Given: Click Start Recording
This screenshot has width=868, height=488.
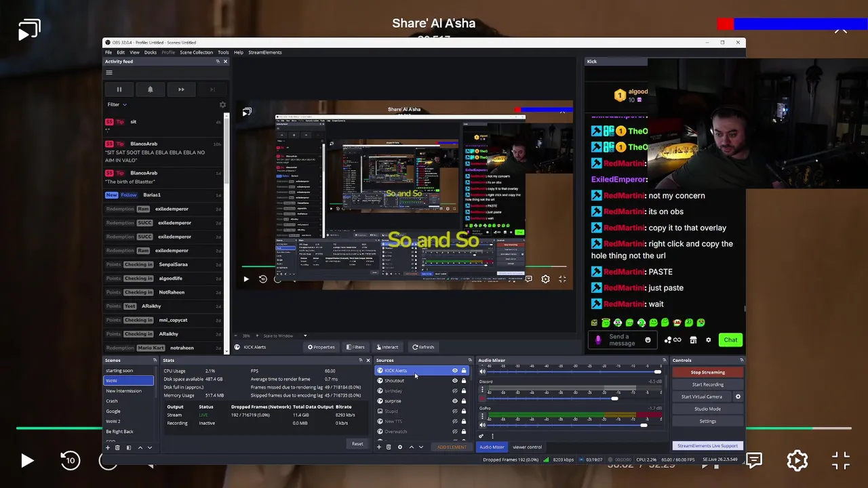Looking at the screenshot, I should coord(708,384).
